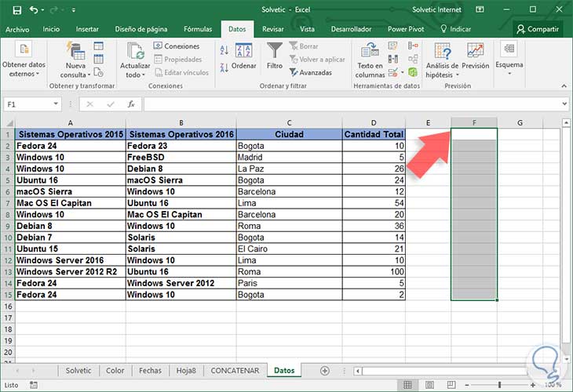Image resolution: width=573 pixels, height=392 pixels.
Task: Click the formula bar input
Action: 352,104
